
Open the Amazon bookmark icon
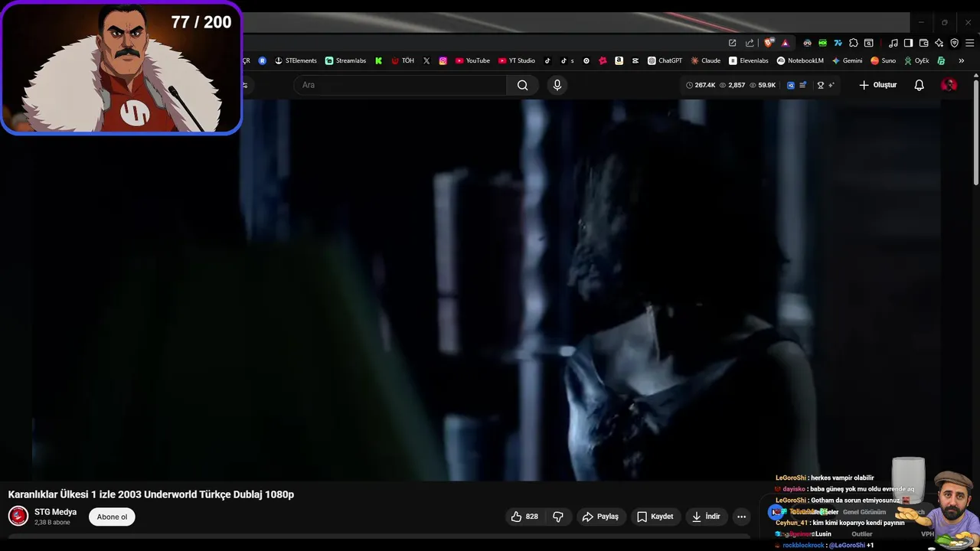coord(619,60)
